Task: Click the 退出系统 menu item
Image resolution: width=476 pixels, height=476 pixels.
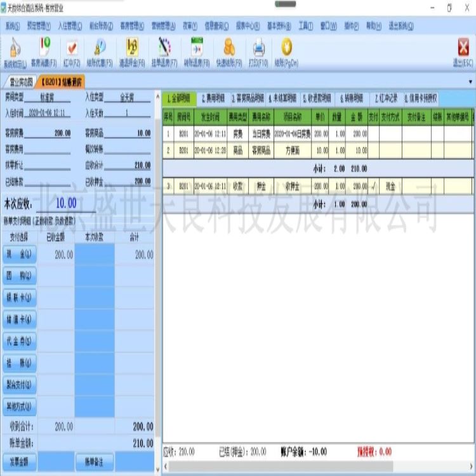Action: coord(401,26)
